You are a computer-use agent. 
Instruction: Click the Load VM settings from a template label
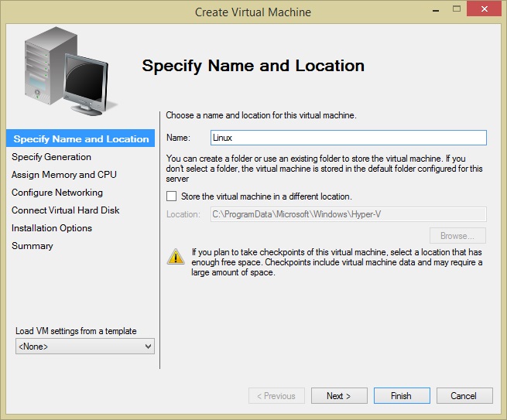tap(76, 331)
